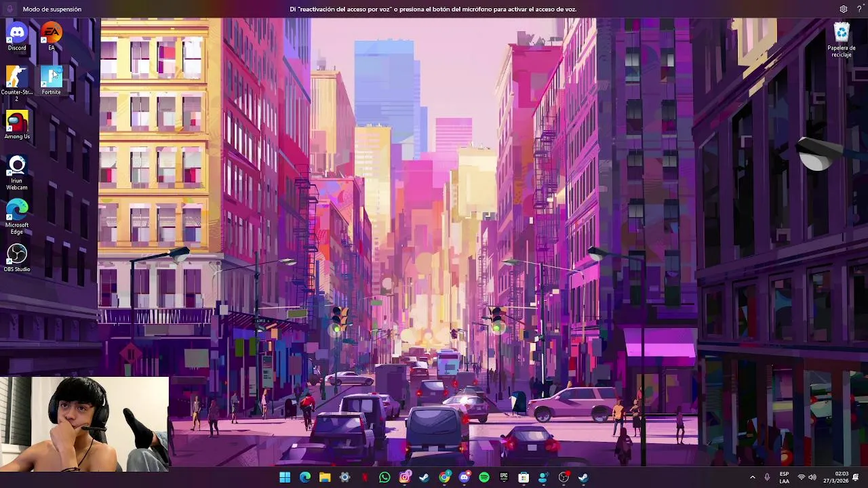Select the Counter-Strike 2 desktop icon
This screenshot has height=488, width=868.
pos(17,83)
